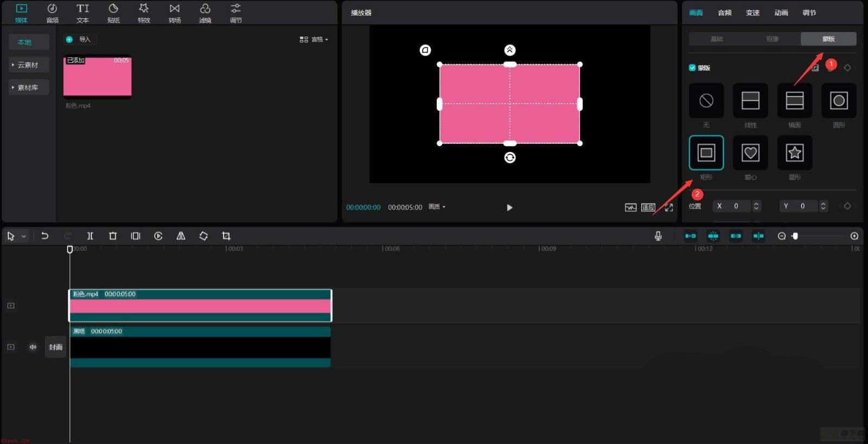Viewport: 868px width, 444px height.
Task: Add a position keyframe with diamond icon
Action: pyautogui.click(x=847, y=206)
